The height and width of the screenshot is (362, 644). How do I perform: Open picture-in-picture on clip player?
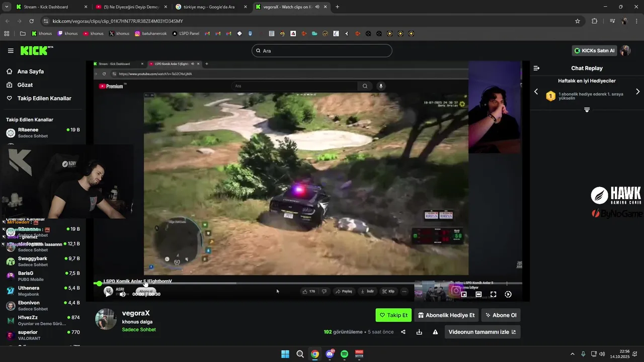[464, 294]
